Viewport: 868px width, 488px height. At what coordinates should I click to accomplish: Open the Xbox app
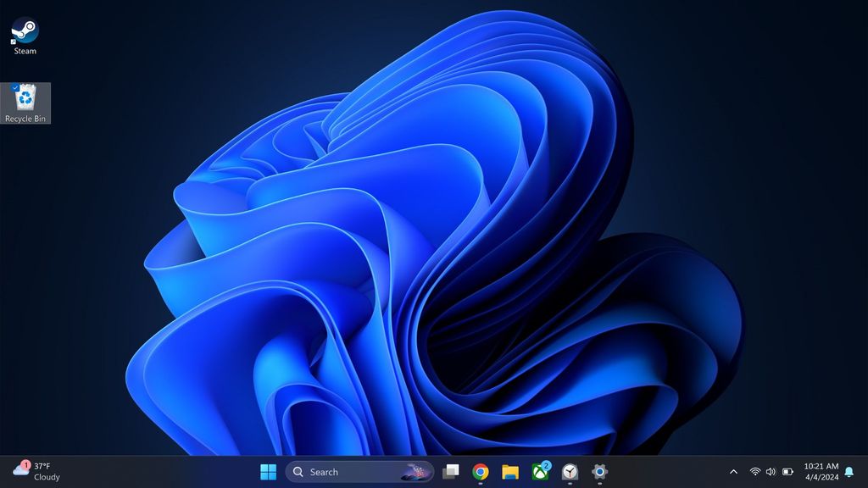(x=539, y=472)
